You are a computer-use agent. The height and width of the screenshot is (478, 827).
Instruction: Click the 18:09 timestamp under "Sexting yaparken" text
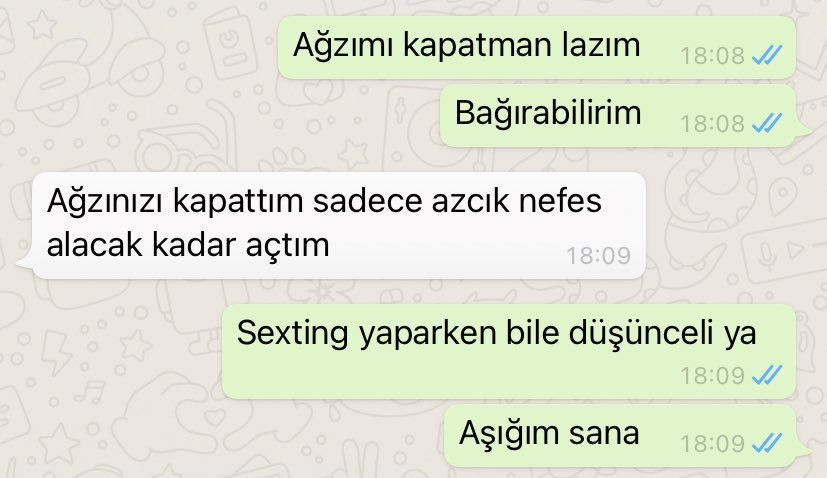click(x=712, y=376)
